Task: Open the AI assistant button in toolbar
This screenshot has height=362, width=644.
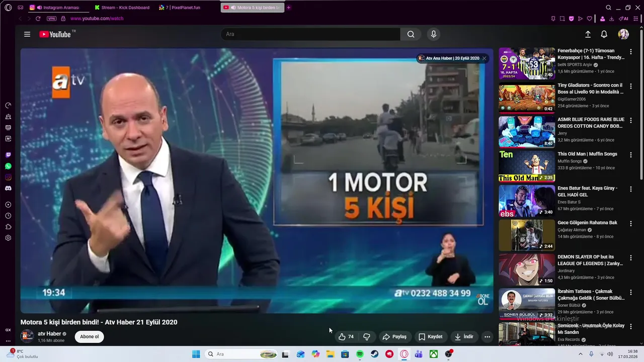Action: [x=623, y=19]
